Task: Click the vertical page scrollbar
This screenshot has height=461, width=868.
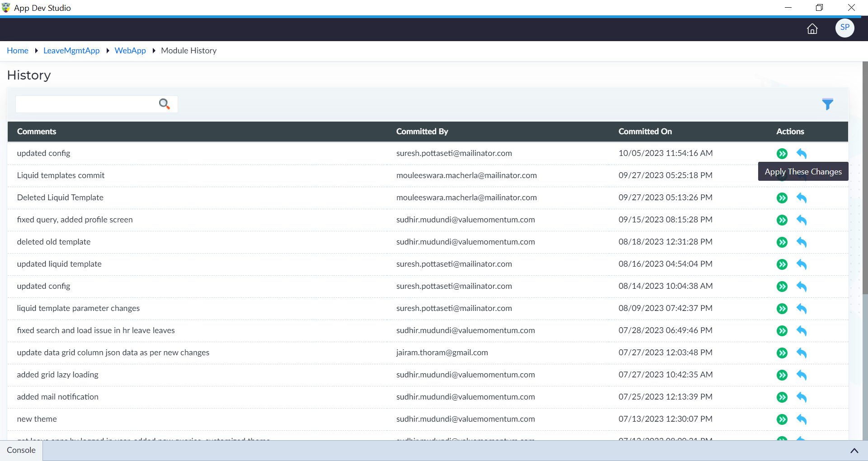Action: point(865,178)
